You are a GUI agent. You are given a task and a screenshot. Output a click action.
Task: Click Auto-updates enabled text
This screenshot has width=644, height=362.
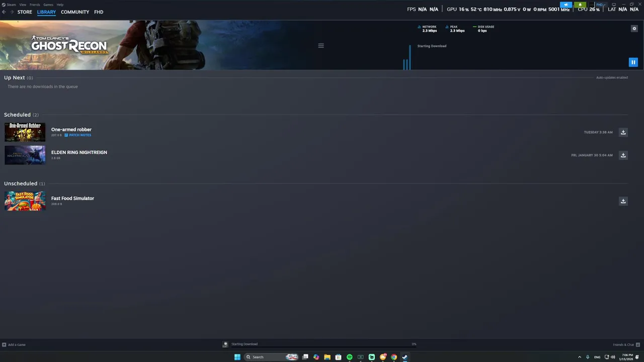[x=612, y=77]
